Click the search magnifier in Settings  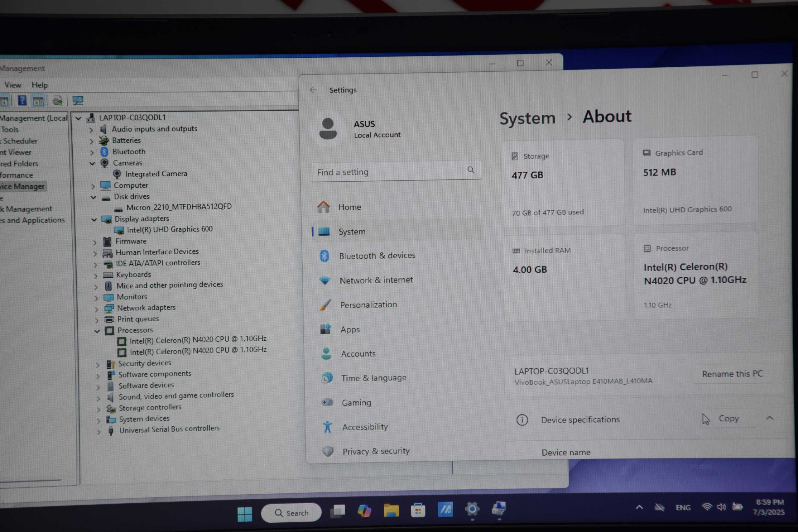471,170
